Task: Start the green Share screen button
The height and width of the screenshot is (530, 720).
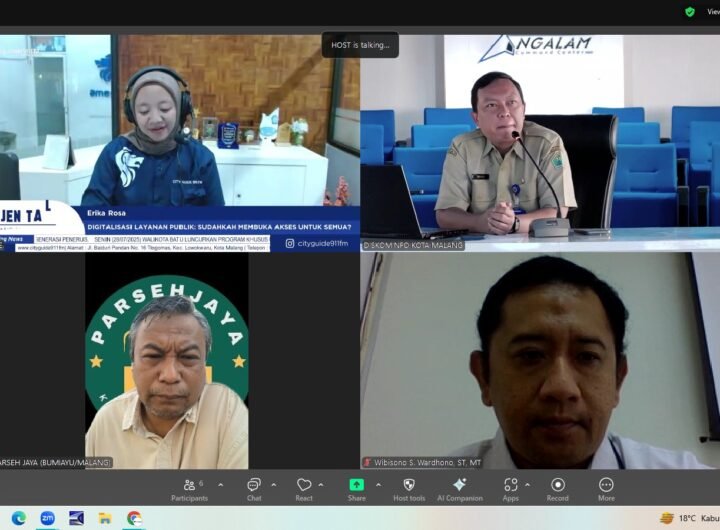Action: 356,489
